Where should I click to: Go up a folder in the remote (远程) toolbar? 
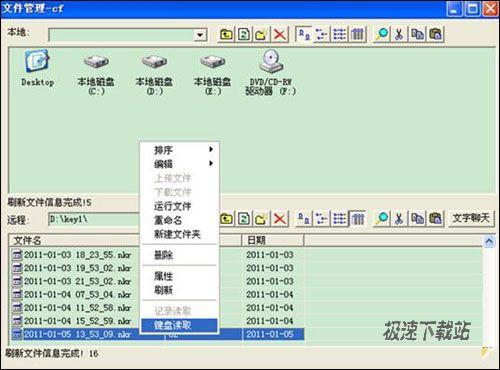point(227,219)
